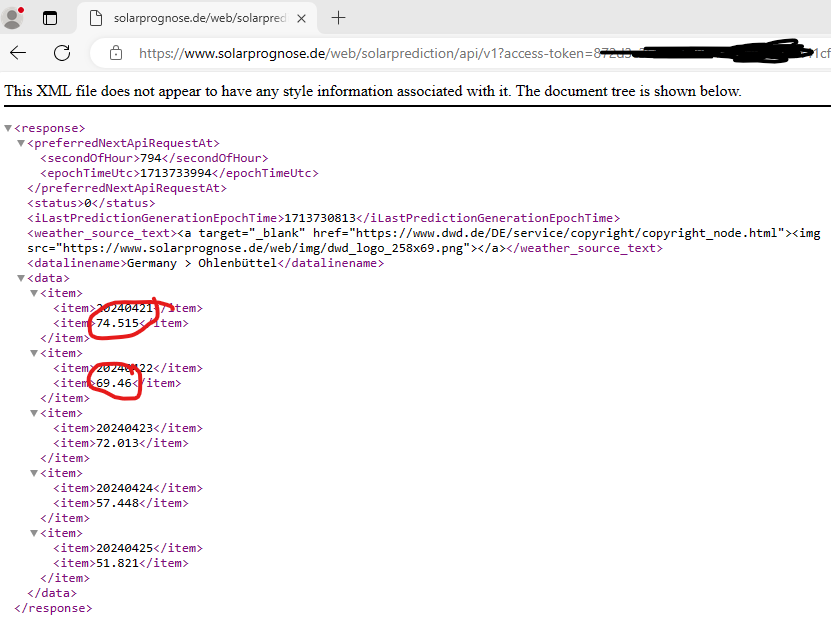
Task: Click the address bar URL field
Action: click(x=461, y=53)
